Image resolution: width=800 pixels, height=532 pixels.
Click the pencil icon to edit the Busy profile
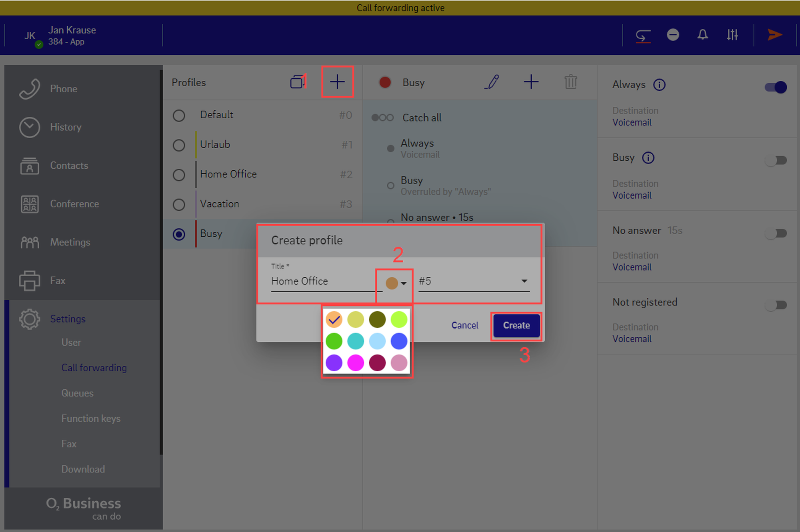tap(492, 82)
